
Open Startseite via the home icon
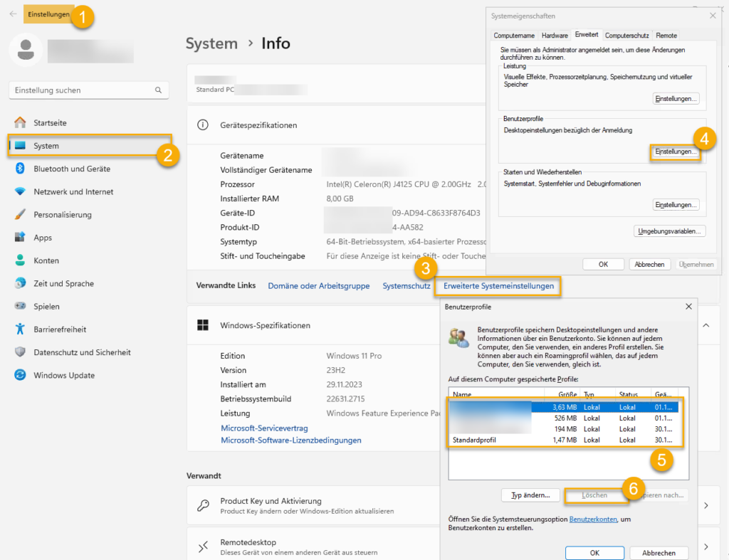coord(20,123)
